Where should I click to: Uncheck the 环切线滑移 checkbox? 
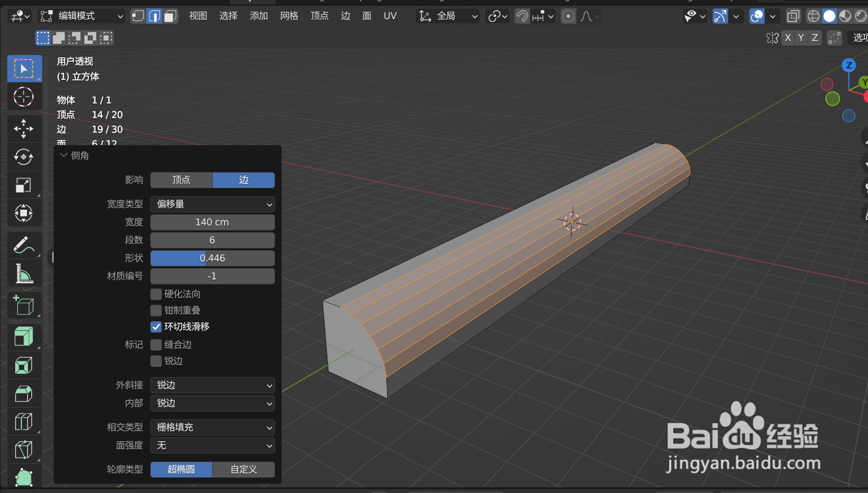pos(156,327)
